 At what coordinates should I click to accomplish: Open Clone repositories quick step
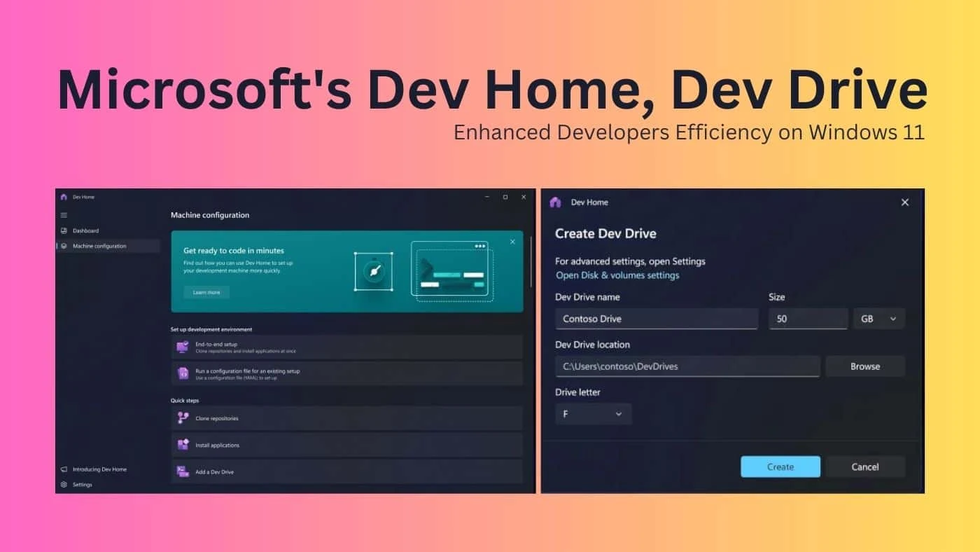[x=346, y=418]
